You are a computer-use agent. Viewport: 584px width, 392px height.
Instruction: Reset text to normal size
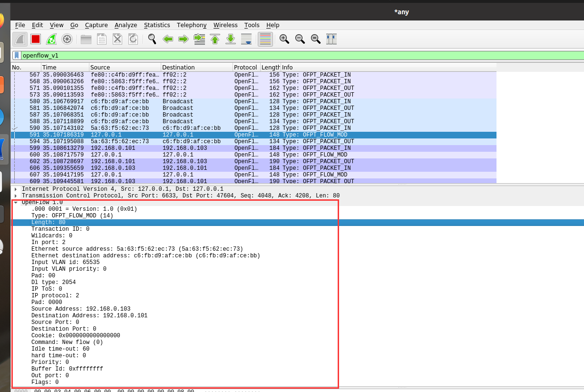coord(316,39)
